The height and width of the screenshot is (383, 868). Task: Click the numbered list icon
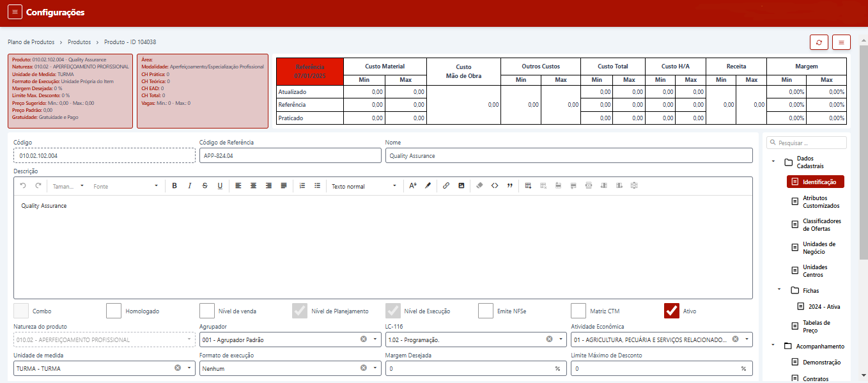click(302, 186)
